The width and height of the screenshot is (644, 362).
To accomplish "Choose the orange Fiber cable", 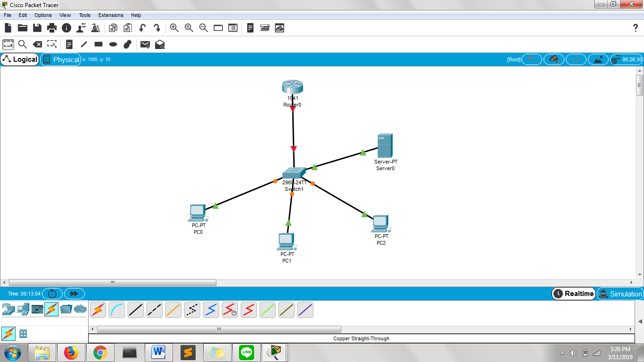I will (173, 310).
